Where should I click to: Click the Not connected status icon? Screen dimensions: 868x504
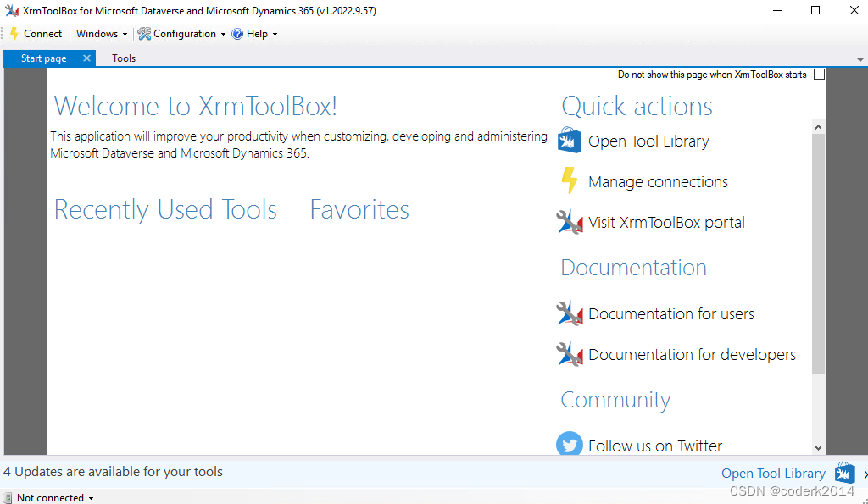point(7,497)
